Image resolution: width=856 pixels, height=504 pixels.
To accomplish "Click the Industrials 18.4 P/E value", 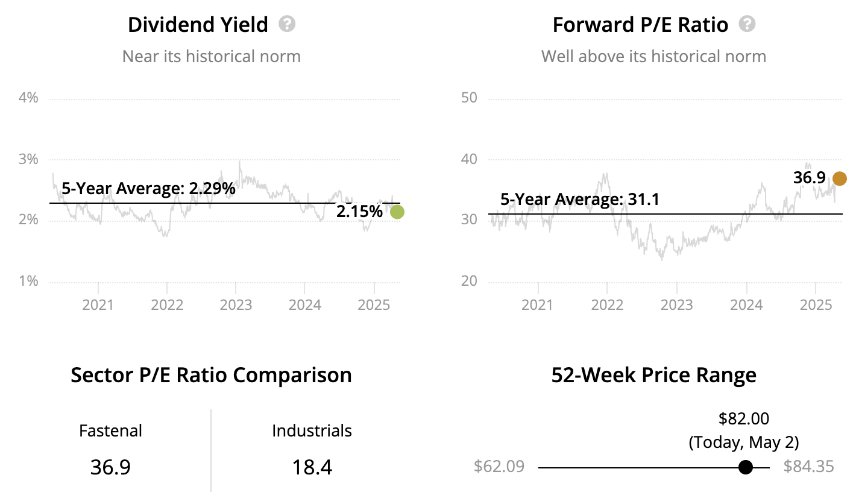I will [312, 467].
